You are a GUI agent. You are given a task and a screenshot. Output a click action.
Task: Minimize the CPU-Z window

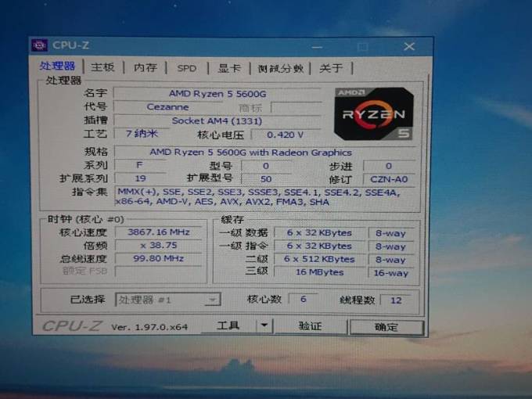[x=317, y=47]
